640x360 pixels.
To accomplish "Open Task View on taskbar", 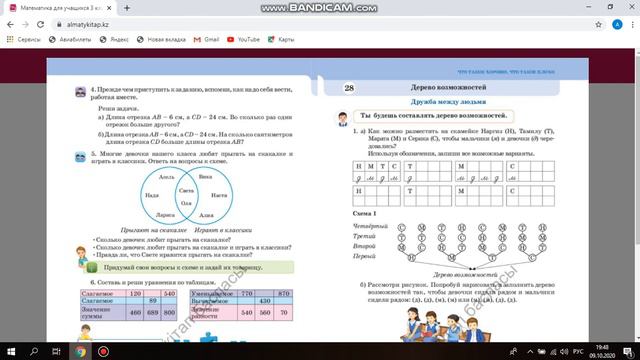I will (56, 351).
